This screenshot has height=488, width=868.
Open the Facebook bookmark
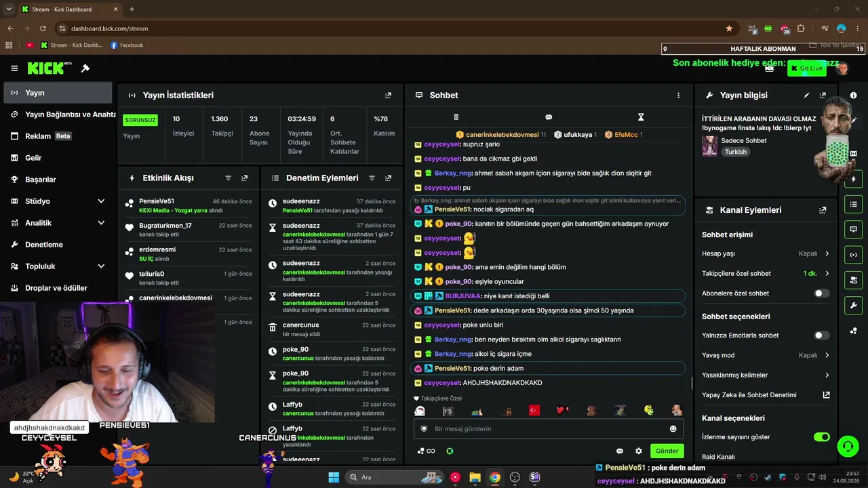point(126,45)
